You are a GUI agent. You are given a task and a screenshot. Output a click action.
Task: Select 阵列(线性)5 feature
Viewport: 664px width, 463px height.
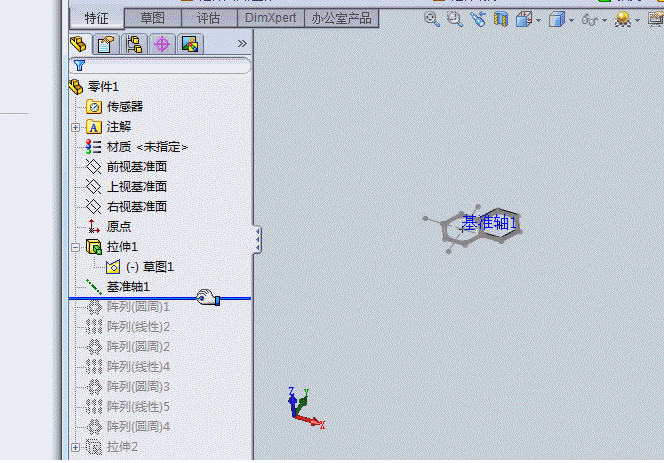point(138,406)
